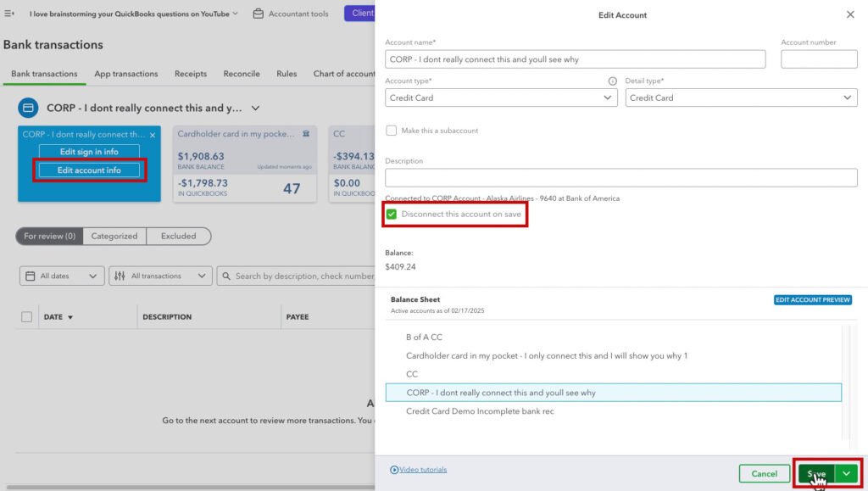This screenshot has height=491, width=868.
Task: Click inside the Account number field
Action: (819, 59)
